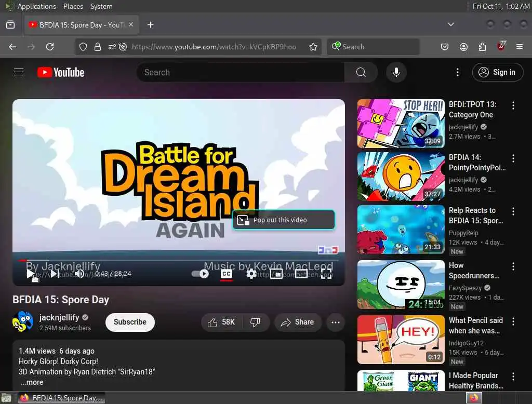Open Firefox View button
The width and height of the screenshot is (532, 404).
(10, 25)
